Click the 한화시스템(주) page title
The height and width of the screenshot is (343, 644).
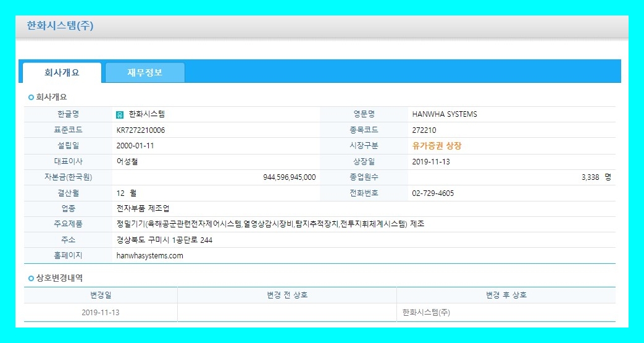pyautogui.click(x=61, y=25)
